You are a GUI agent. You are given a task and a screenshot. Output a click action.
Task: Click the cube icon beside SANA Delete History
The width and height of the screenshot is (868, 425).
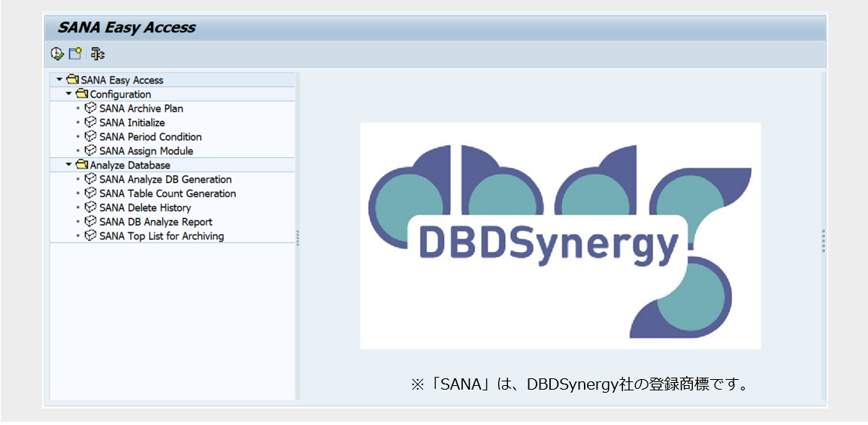click(x=90, y=208)
